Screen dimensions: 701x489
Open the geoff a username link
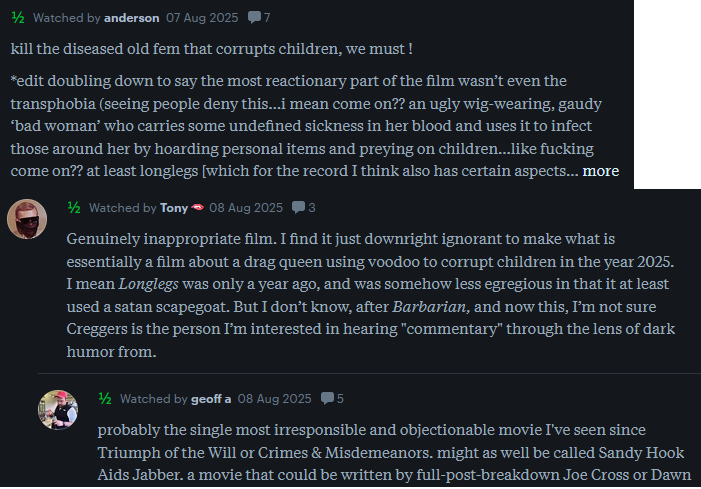(211, 399)
